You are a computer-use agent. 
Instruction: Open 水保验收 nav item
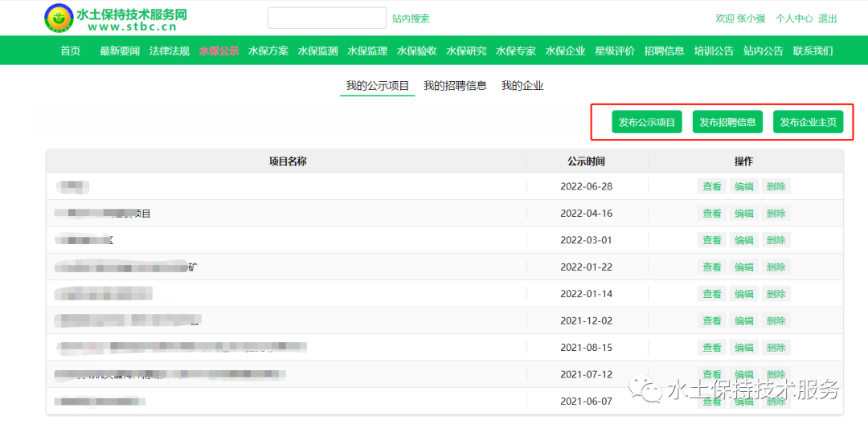click(417, 51)
